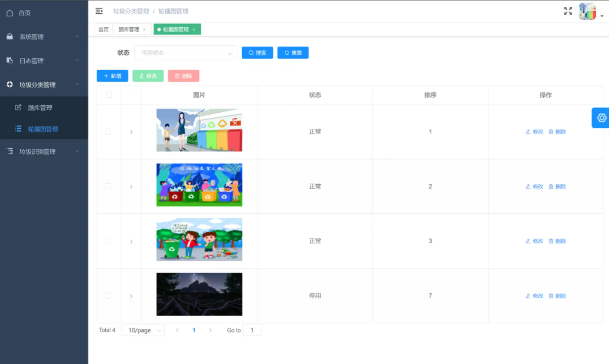Go to next page arrow
The image size is (609, 364).
tap(211, 330)
